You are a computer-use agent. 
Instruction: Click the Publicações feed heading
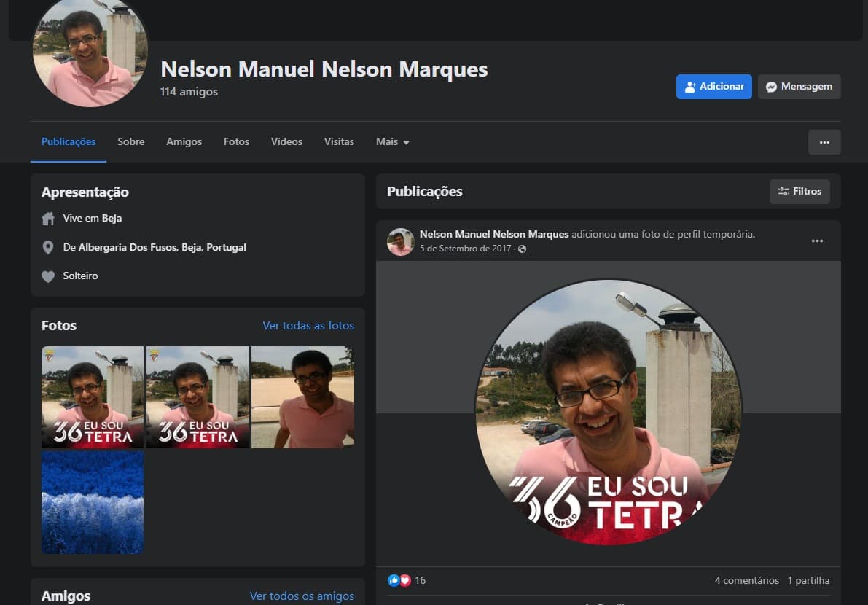(x=425, y=192)
